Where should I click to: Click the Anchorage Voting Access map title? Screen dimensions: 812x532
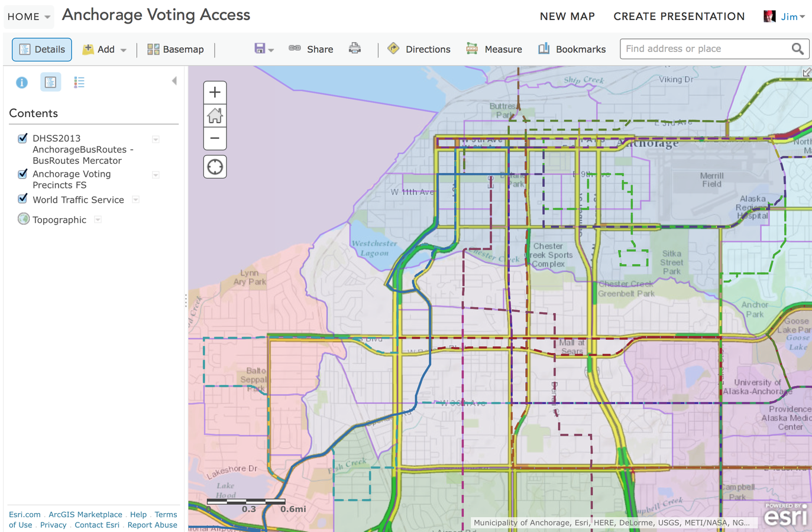[x=156, y=15]
